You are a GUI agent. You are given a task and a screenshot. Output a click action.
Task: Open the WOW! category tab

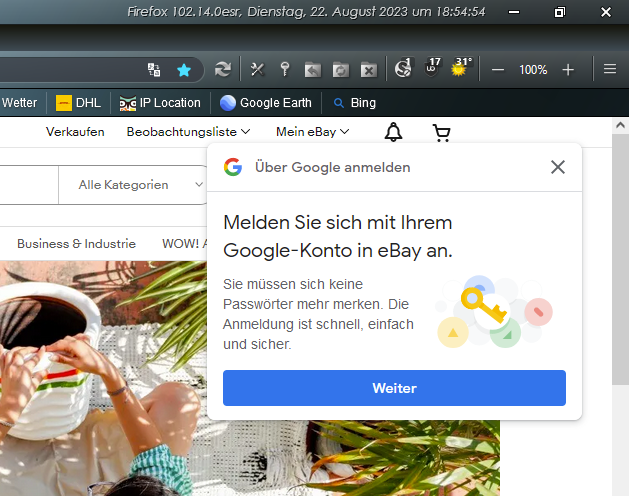click(184, 244)
